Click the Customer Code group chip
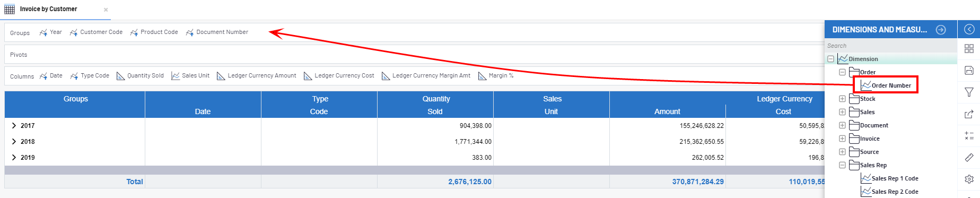This screenshot has height=198, width=980. [96, 32]
